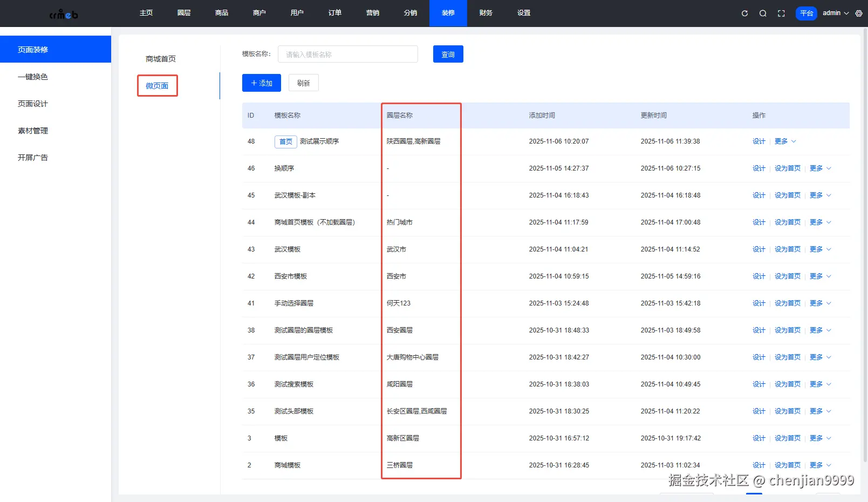Open the 分销 top menu

(x=411, y=13)
